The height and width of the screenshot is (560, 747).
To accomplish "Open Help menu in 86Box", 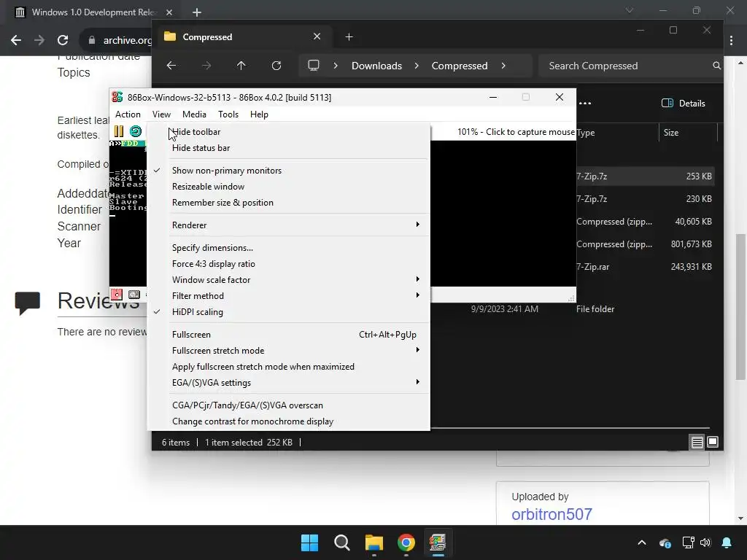I will [259, 114].
